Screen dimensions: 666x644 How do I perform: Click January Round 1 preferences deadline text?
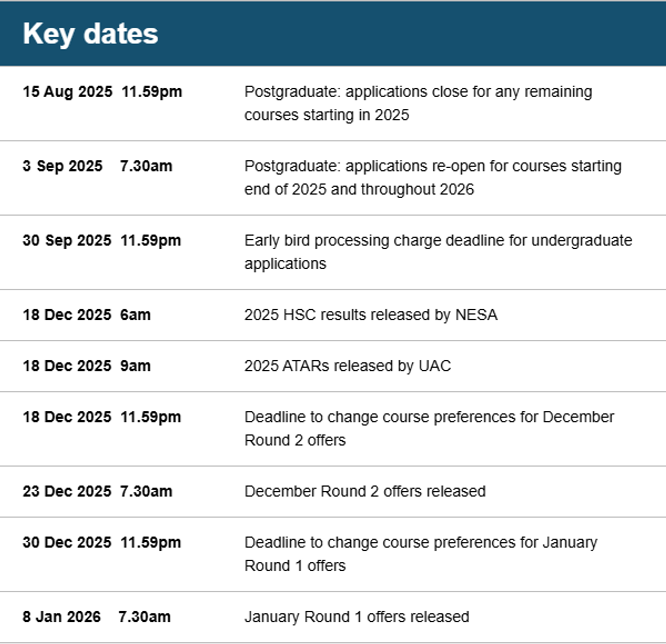pos(421,554)
